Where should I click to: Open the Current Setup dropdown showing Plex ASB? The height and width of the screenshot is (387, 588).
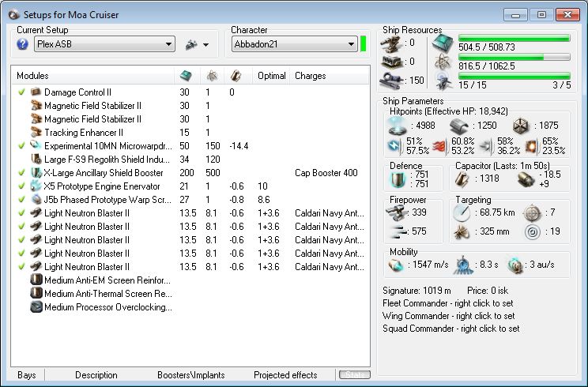pos(104,44)
